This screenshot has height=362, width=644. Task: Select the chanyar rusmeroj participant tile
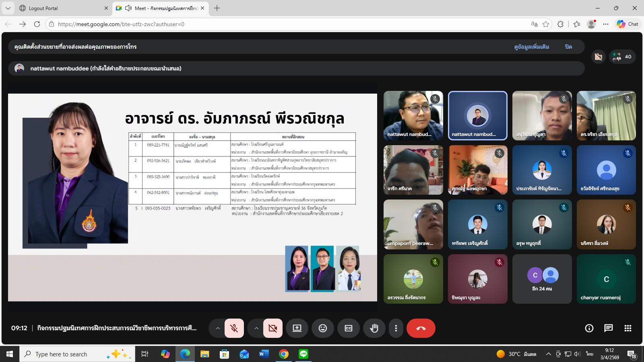tap(606, 279)
